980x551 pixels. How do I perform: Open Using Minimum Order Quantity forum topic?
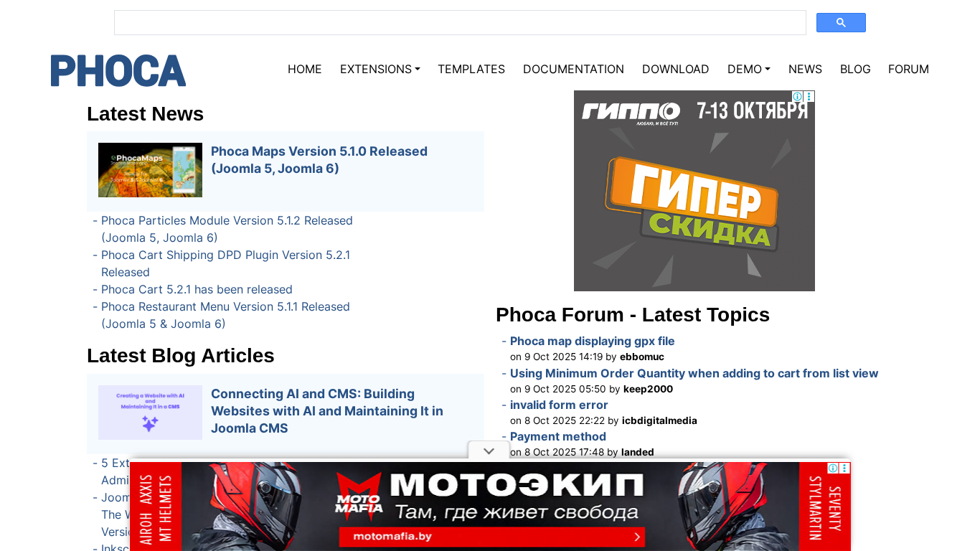tap(694, 373)
